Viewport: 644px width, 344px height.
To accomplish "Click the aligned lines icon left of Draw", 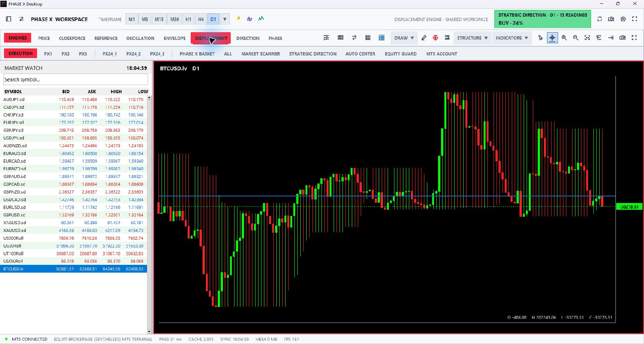I will click(326, 38).
